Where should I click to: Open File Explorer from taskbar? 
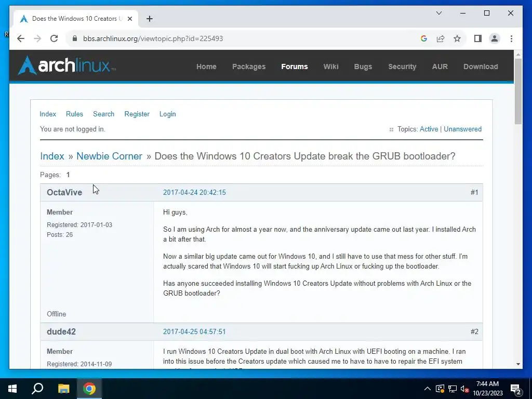pyautogui.click(x=63, y=389)
